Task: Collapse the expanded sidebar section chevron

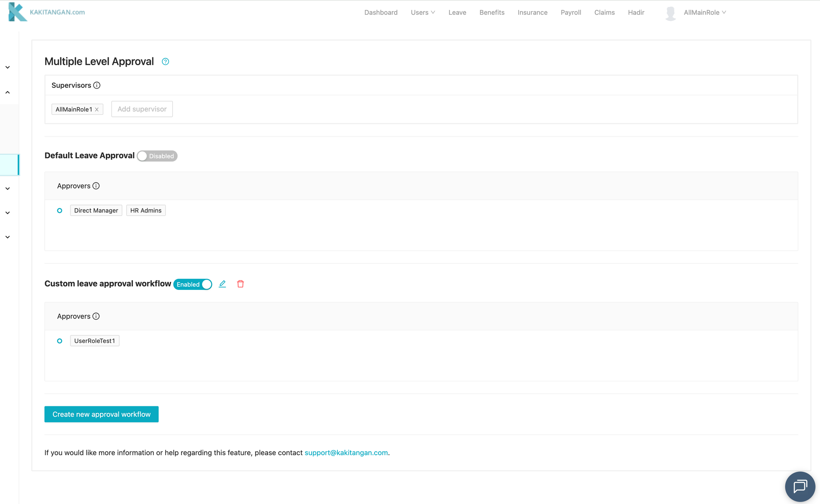Action: [8, 92]
